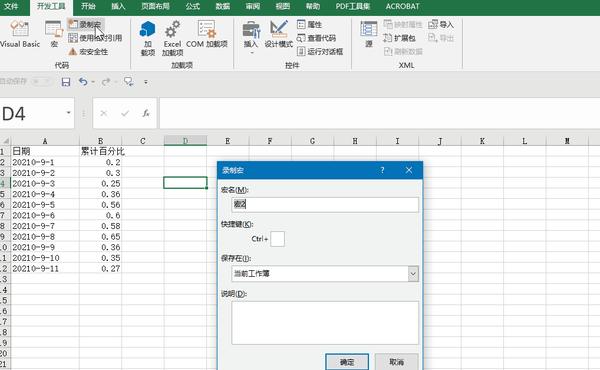This screenshot has width=600, height=370.
Task: Click the Cancel (取消) button
Action: point(396,362)
